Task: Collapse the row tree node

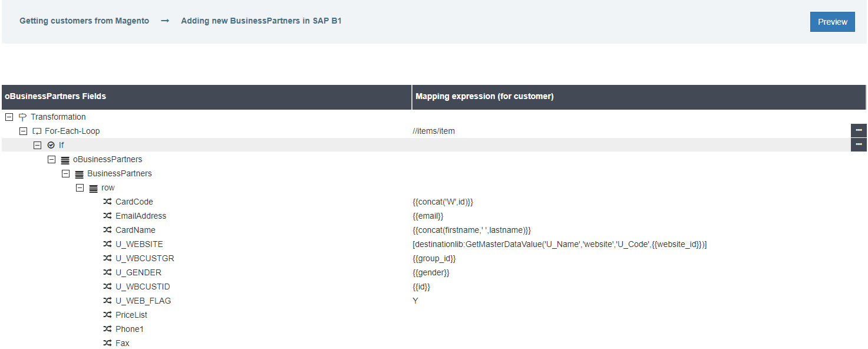Action: tap(80, 187)
